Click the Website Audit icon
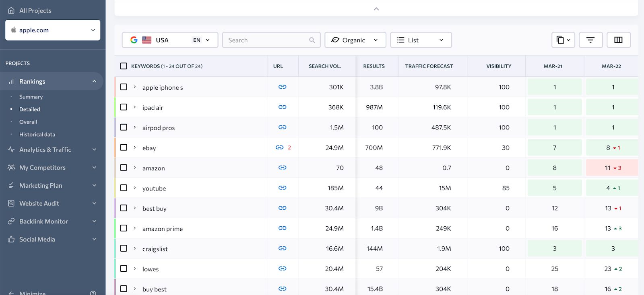The width and height of the screenshot is (644, 295). click(x=11, y=203)
